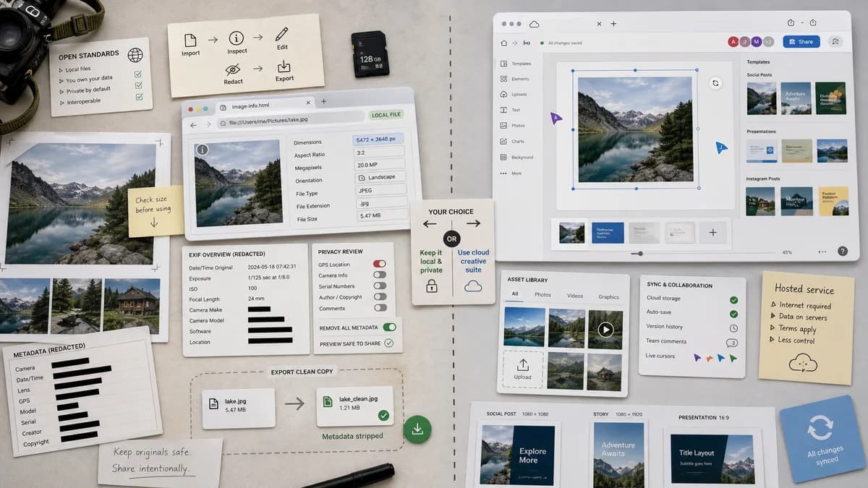
Task: Toggle the Comments switch in Privacy Review
Action: [379, 308]
